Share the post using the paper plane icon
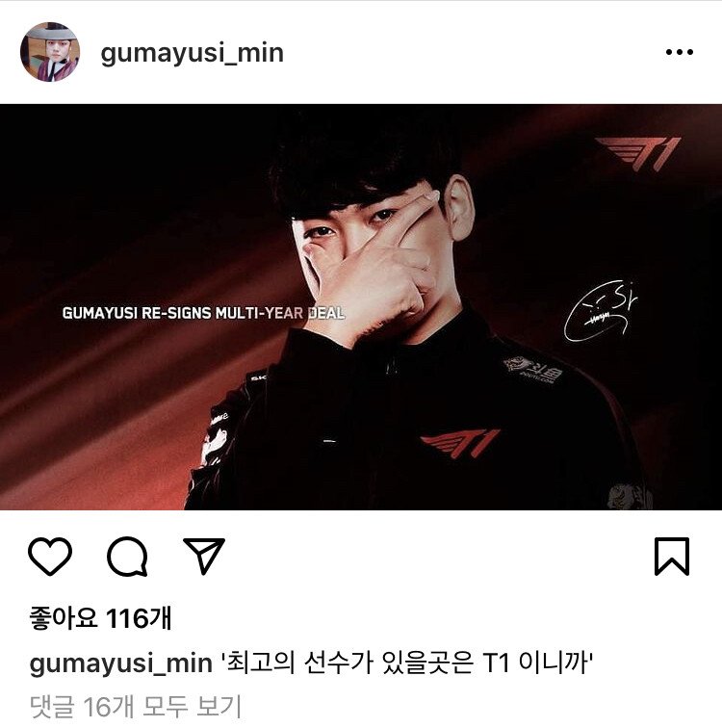Image resolution: width=722 pixels, height=728 pixels. pyautogui.click(x=204, y=556)
